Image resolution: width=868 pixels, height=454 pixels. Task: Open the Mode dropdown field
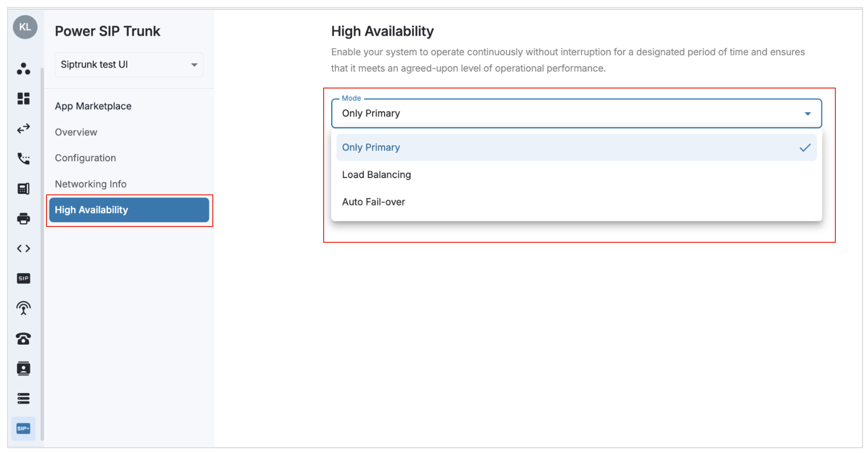click(x=577, y=113)
